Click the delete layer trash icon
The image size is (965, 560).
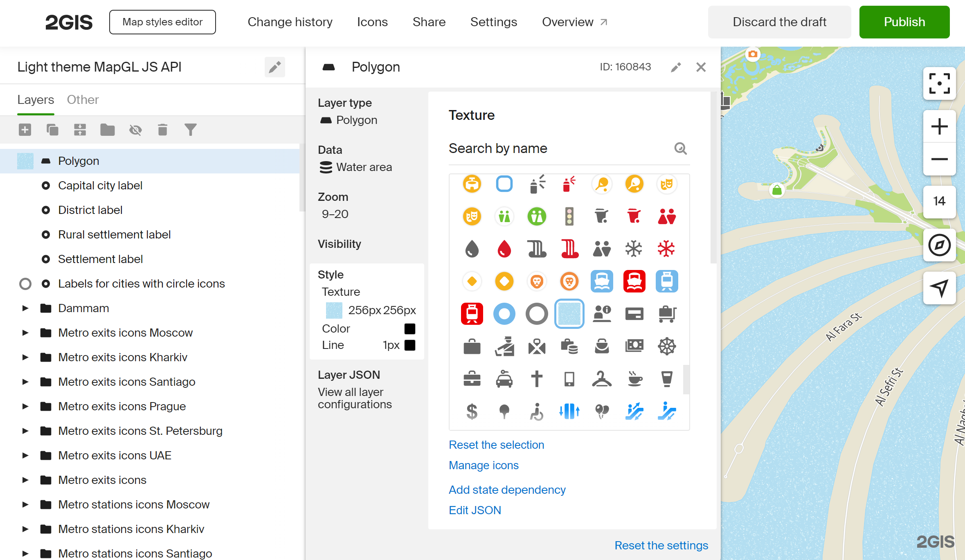coord(162,130)
